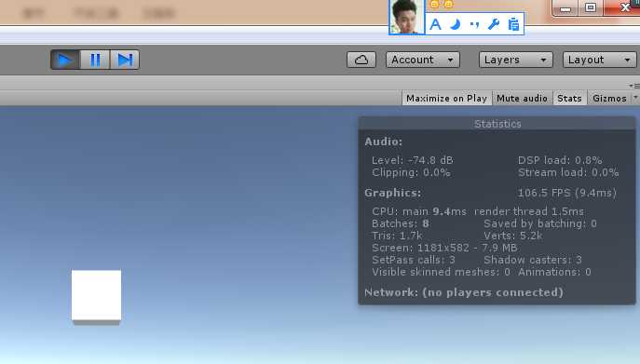Click the clipboard icon in the input toolbar
640x364 pixels.
[x=513, y=24]
